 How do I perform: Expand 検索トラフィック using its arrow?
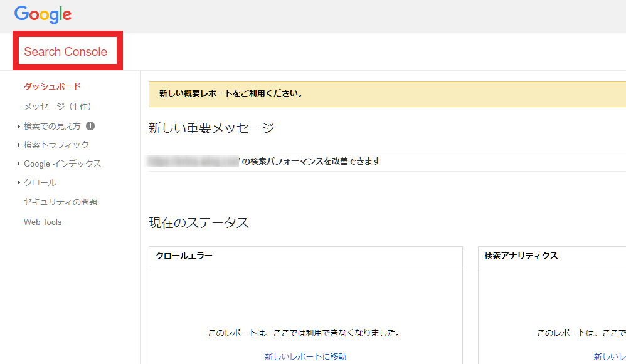point(19,145)
